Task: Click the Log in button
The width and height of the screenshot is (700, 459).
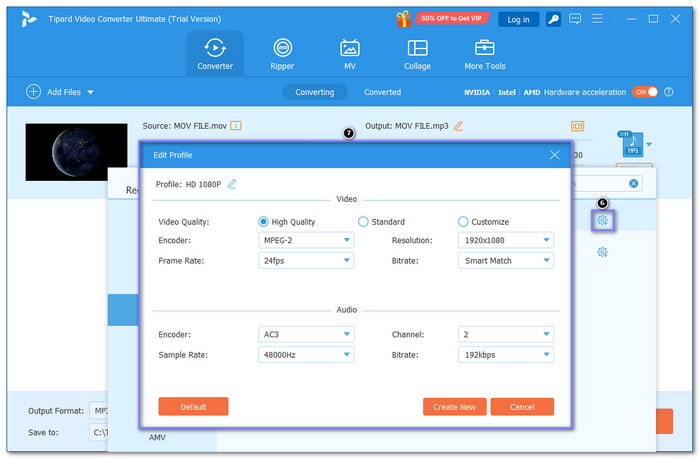Action: click(518, 19)
